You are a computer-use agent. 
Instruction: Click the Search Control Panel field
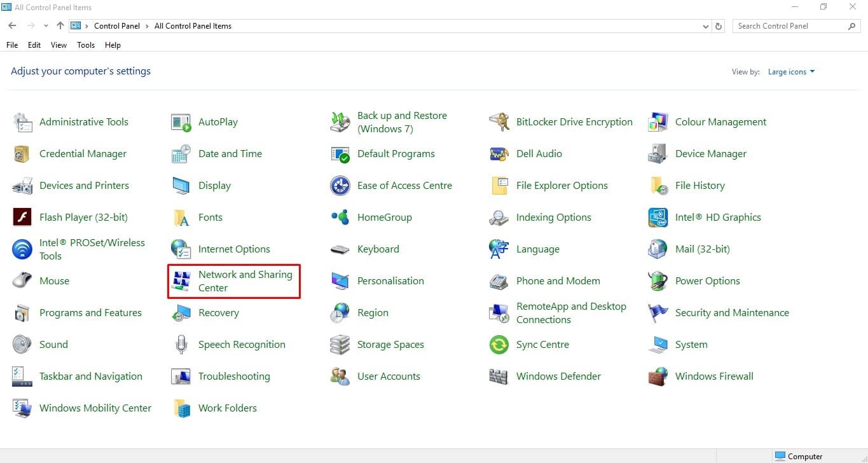[797, 26]
